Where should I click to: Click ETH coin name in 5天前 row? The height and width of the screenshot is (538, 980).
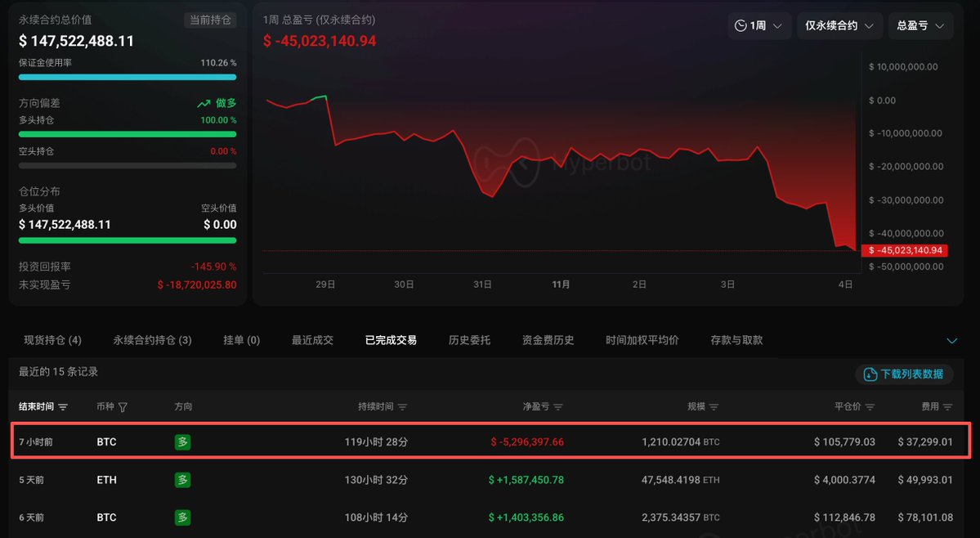(x=106, y=480)
